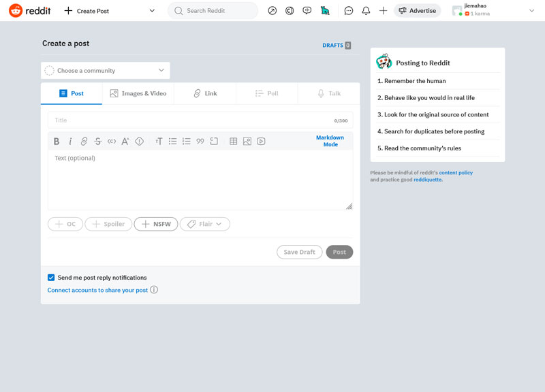Screen dimensions: 545x392
Task: Click 'Behave like you would in real life'
Action: 429,98
